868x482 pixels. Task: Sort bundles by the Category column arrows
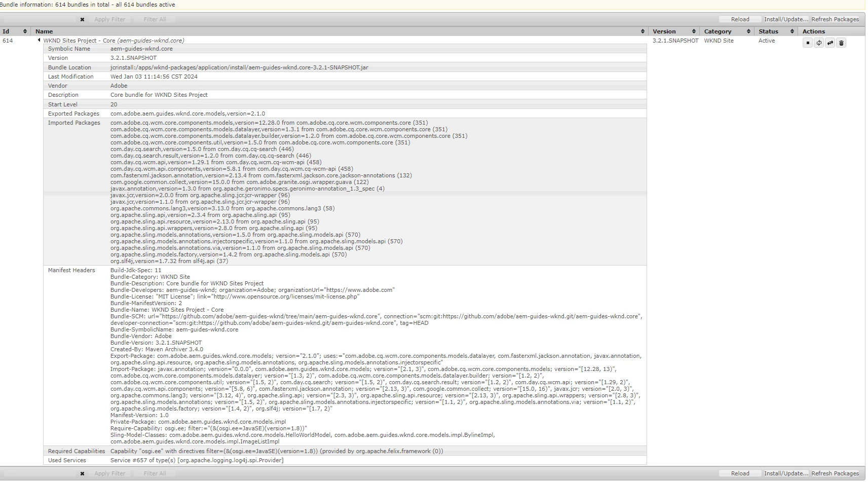tap(748, 31)
